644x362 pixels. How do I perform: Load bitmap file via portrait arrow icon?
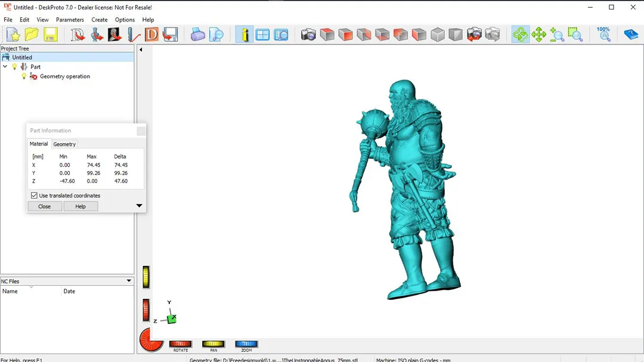point(114,35)
